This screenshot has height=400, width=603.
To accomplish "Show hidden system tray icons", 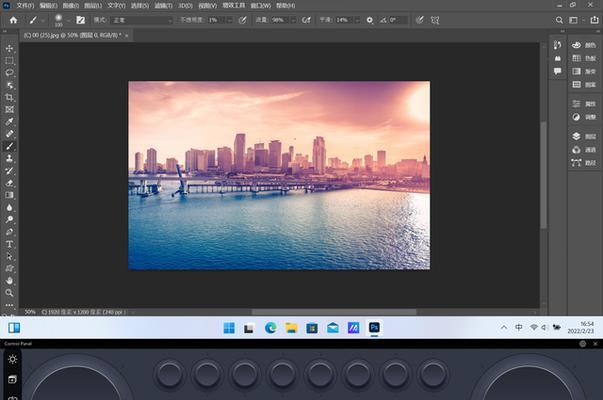I will click(x=504, y=327).
